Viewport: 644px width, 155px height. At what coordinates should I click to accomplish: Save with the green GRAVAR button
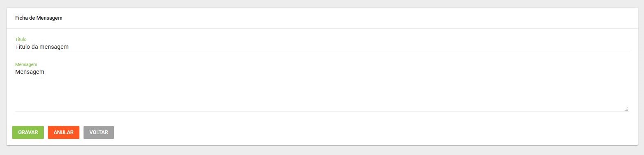tap(28, 132)
